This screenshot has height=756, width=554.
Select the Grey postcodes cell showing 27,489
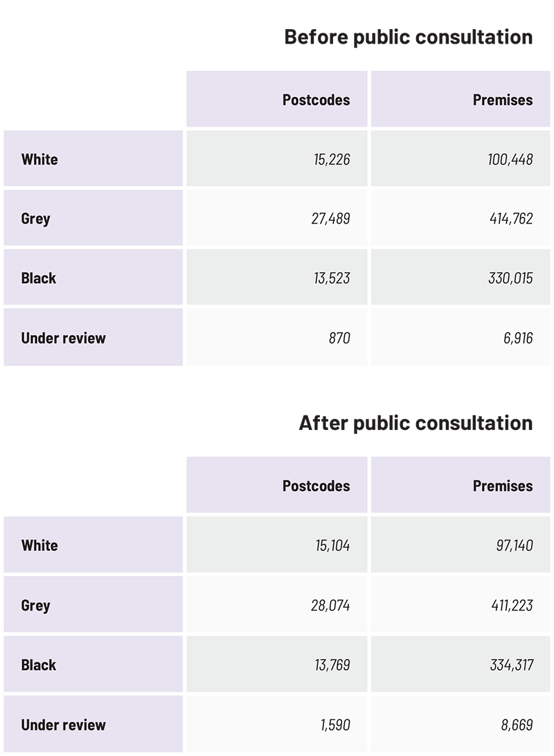pyautogui.click(x=331, y=219)
